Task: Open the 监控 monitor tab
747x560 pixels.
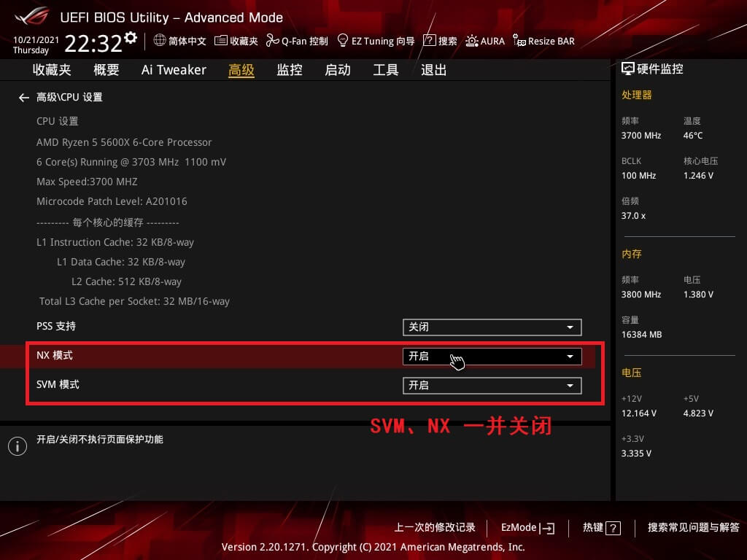Action: tap(289, 70)
